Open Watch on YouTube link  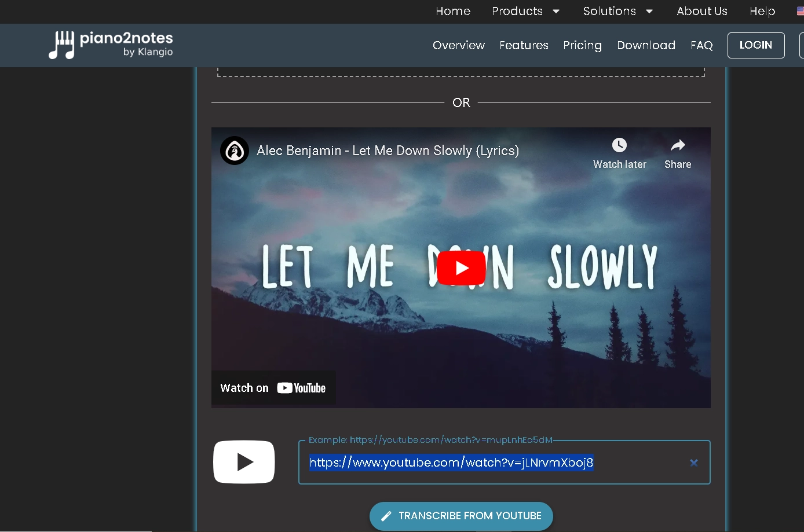[x=273, y=388]
